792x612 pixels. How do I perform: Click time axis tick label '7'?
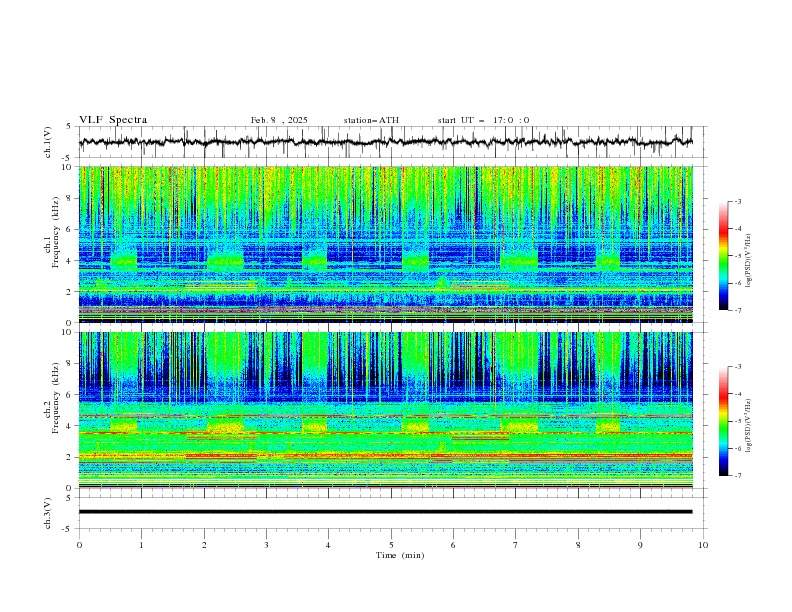pyautogui.click(x=516, y=545)
